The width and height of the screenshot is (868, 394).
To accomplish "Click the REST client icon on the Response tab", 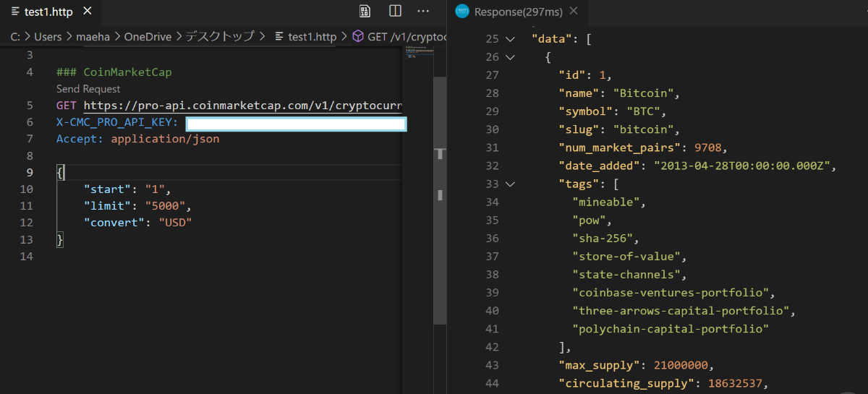I will point(462,12).
